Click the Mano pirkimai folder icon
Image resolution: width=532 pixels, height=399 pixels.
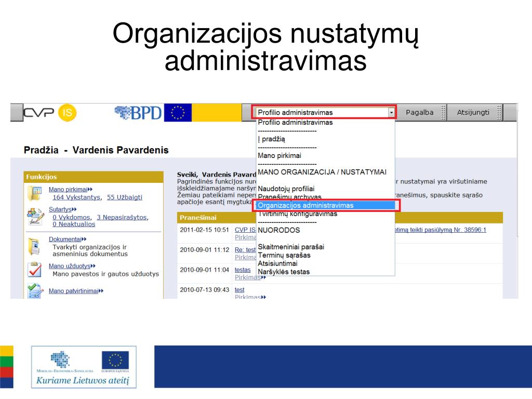35,193
